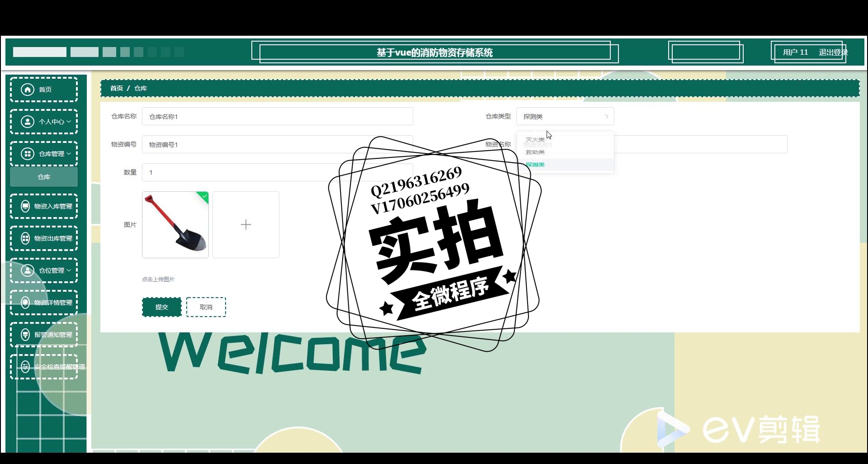868x464 pixels.
Task: Click the system title 基于vue的消防物资存储系统
Action: (435, 52)
